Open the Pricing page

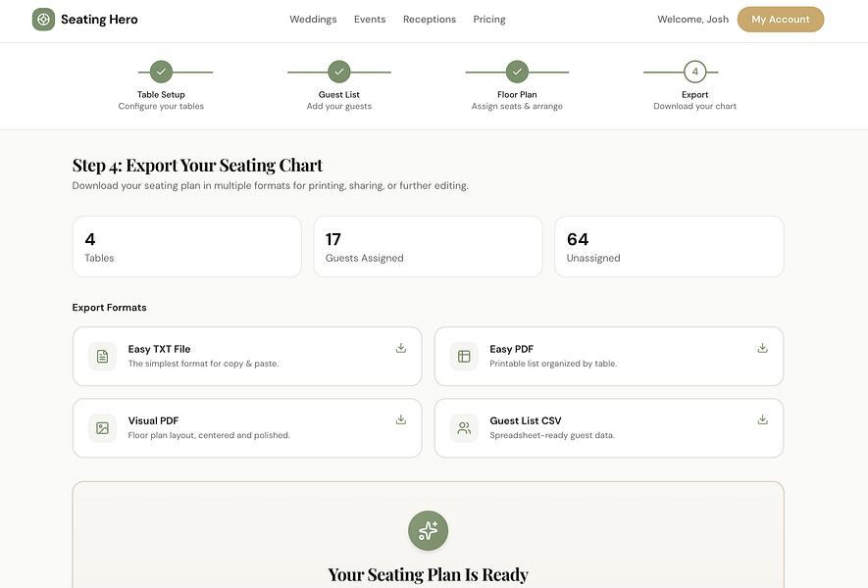coord(488,20)
